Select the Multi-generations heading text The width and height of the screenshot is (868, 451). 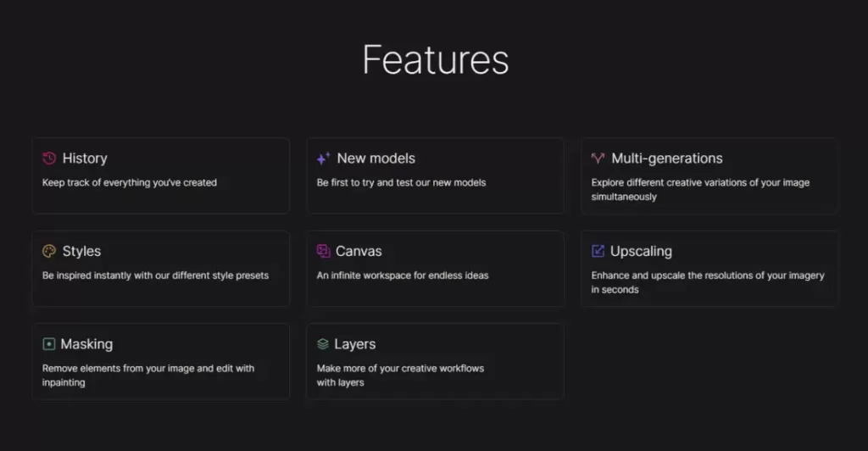(667, 159)
